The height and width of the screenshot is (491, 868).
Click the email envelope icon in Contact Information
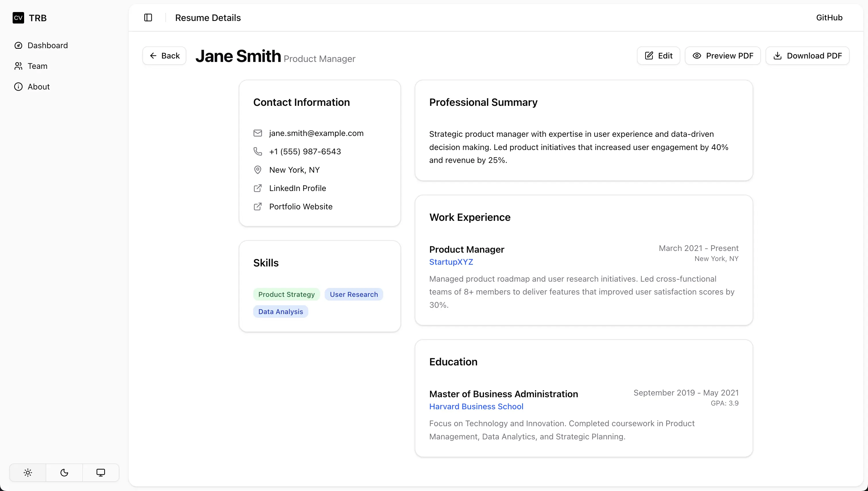(258, 133)
